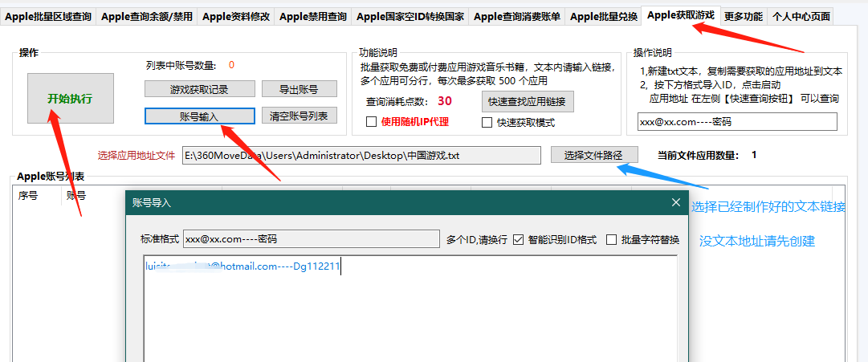
Task: Click the 选择文件路径 button
Action: (x=594, y=156)
